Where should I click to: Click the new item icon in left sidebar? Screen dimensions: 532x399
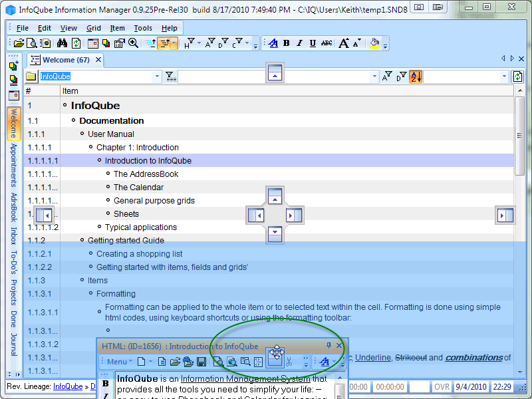click(x=13, y=65)
